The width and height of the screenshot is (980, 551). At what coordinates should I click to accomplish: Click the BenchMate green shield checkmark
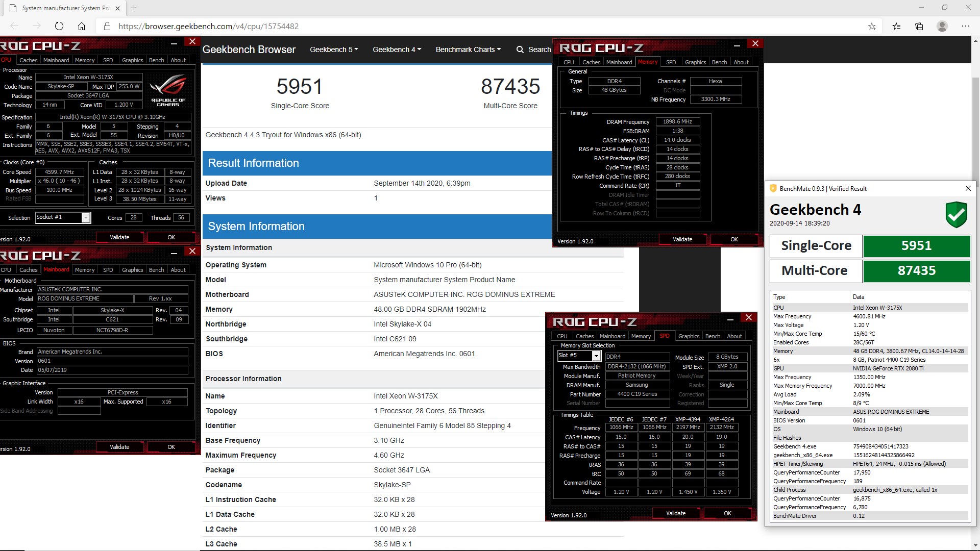tap(956, 214)
